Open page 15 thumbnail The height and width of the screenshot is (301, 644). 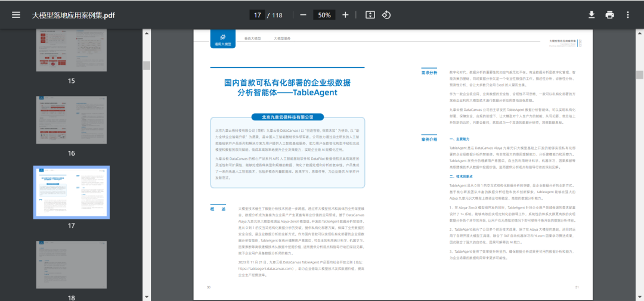click(x=72, y=50)
